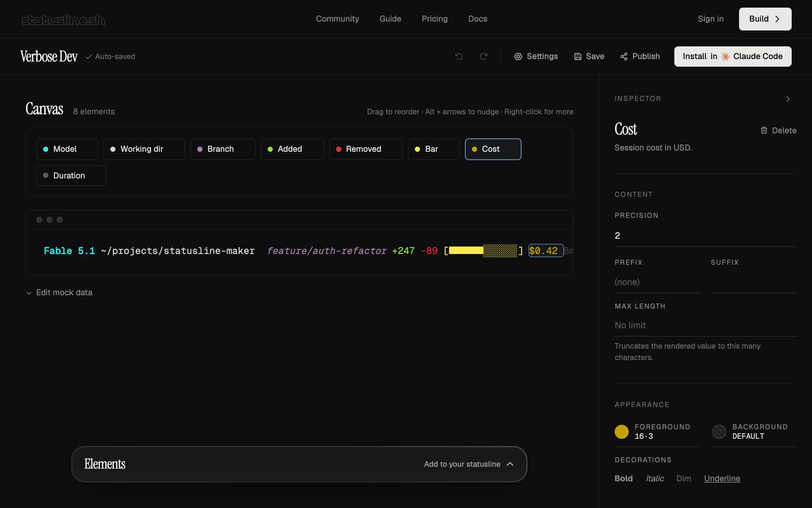Click the Prefix input field
Viewport: 812px width, 508px height.
tap(657, 282)
